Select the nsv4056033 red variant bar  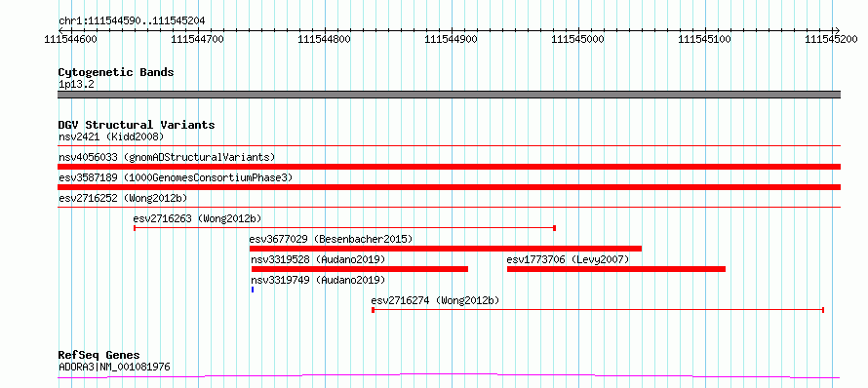(x=449, y=167)
